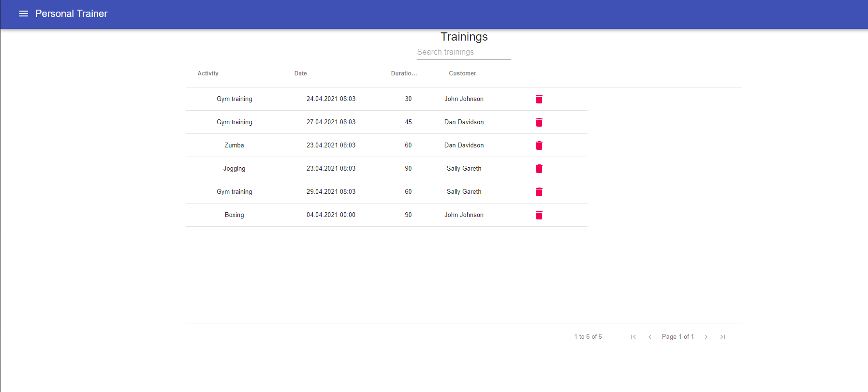Delete the Zumba training row
Viewport: 868px width, 392px height.
coord(539,145)
